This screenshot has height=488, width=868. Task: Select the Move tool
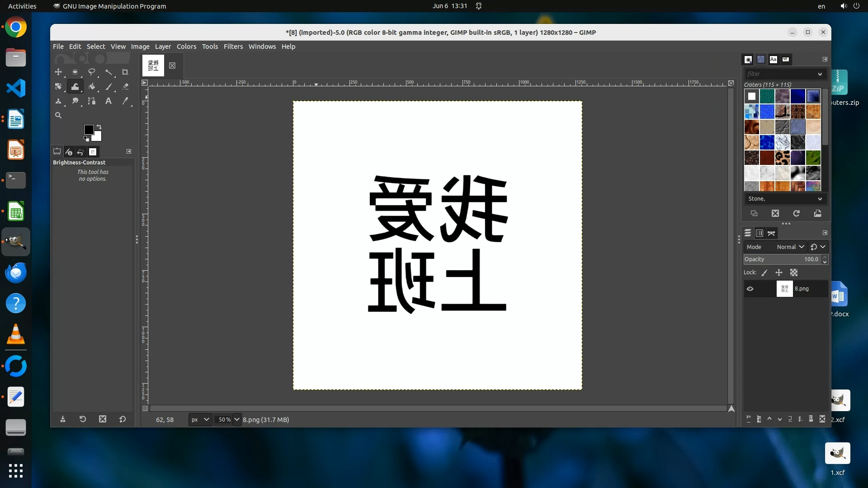click(58, 72)
